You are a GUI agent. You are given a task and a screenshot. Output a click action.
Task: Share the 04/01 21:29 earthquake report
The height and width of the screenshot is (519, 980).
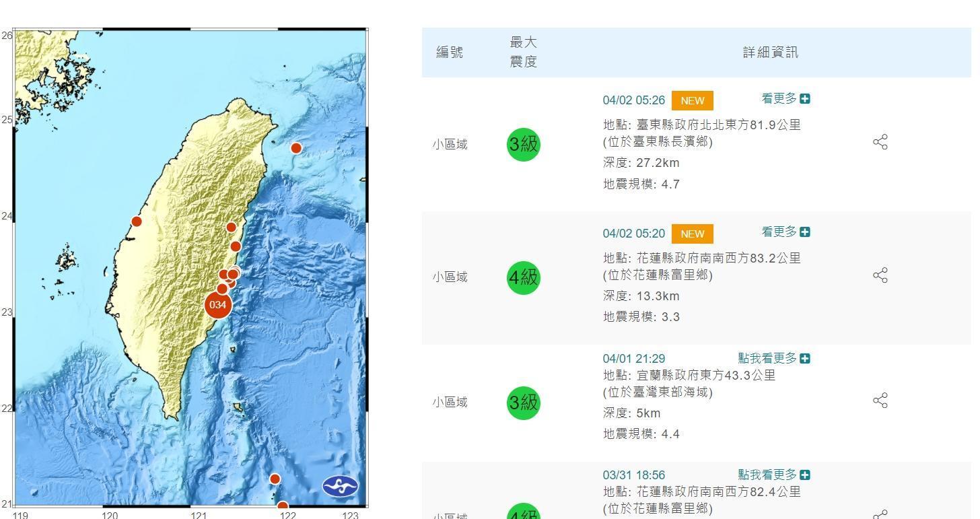880,401
